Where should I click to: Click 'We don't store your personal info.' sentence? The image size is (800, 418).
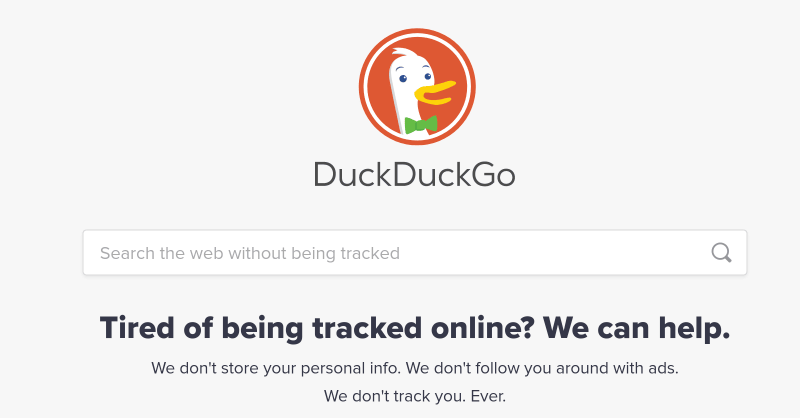click(276, 368)
